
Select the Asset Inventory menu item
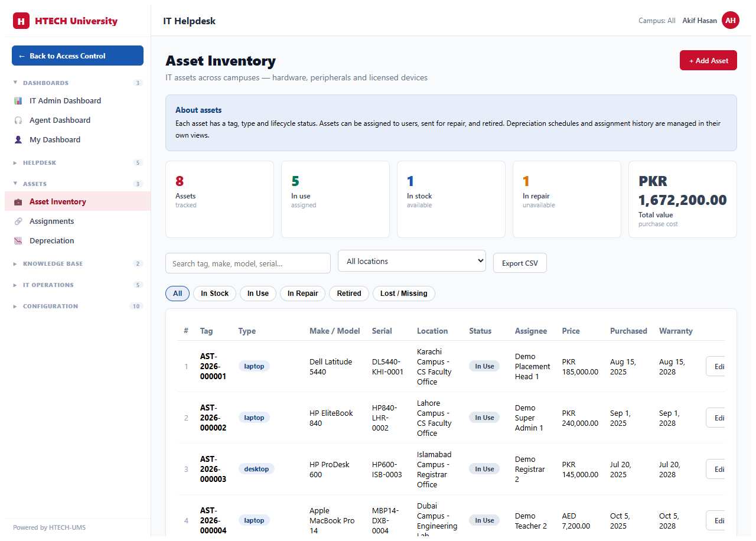tap(77, 202)
